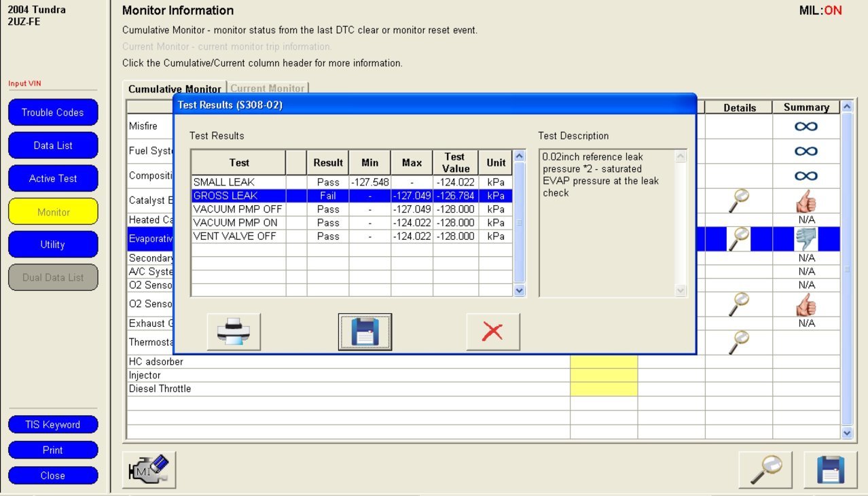Select VACUUM PMP OFF test row

click(351, 209)
